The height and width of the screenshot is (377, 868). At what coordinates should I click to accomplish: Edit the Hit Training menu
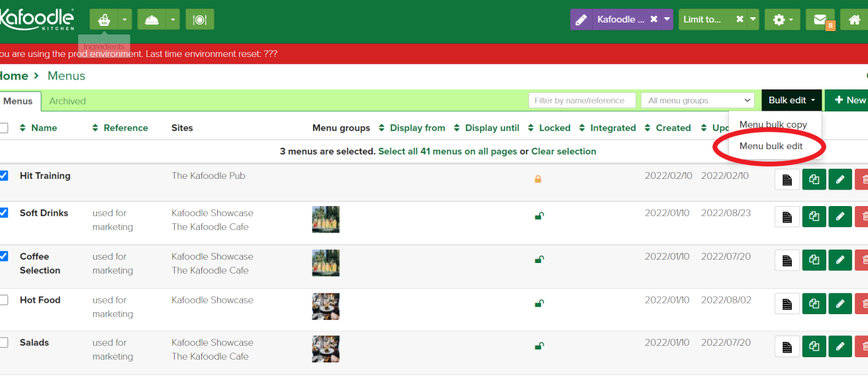tap(840, 180)
